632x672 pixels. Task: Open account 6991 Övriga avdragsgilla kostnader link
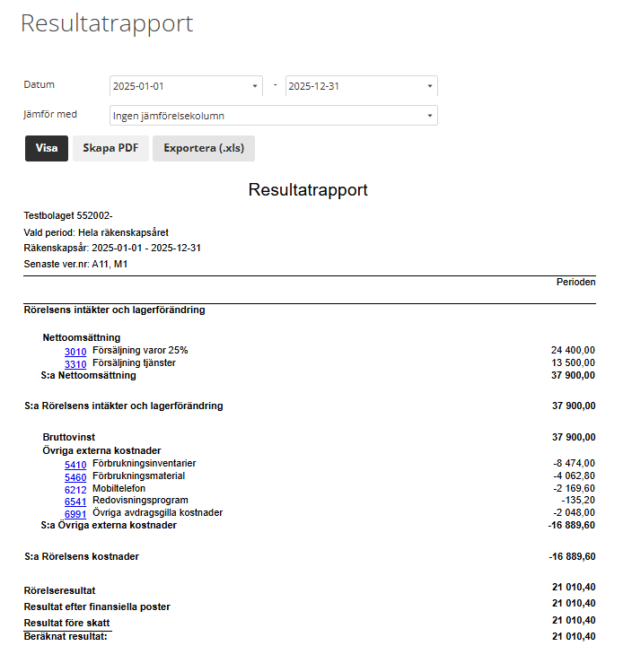(75, 514)
